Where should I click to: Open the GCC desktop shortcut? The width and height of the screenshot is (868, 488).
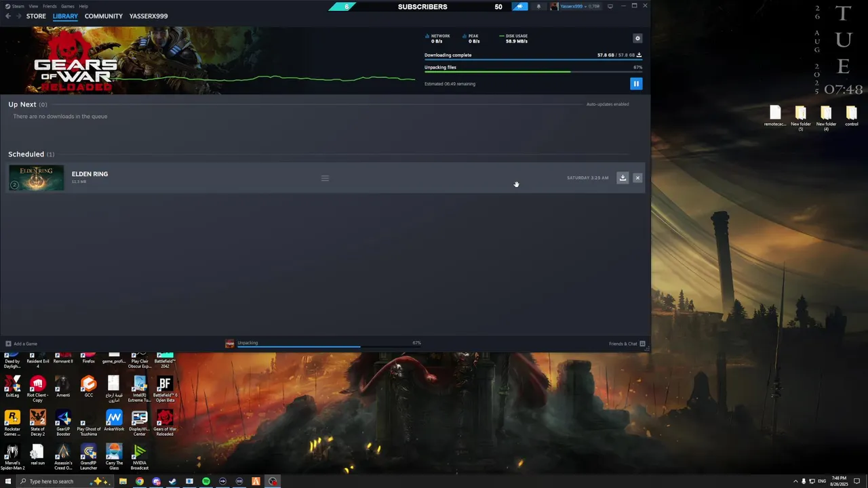pyautogui.click(x=88, y=387)
